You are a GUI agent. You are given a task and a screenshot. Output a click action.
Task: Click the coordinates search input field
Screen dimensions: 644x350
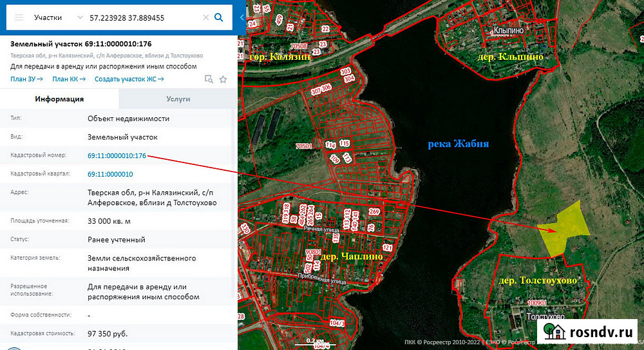point(143,17)
